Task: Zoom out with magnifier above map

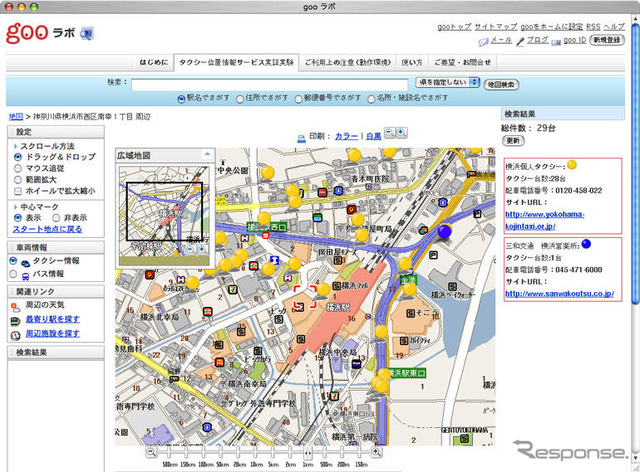Action: tap(390, 133)
